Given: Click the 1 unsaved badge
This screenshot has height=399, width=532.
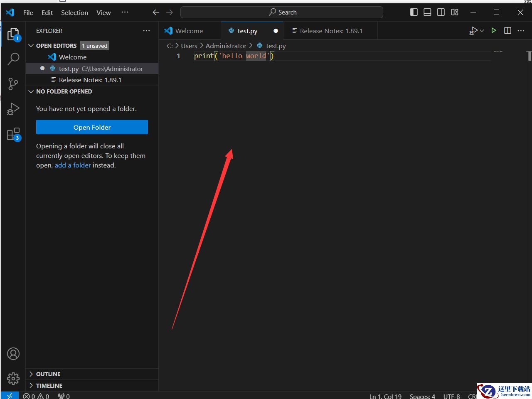Looking at the screenshot, I should pos(95,46).
